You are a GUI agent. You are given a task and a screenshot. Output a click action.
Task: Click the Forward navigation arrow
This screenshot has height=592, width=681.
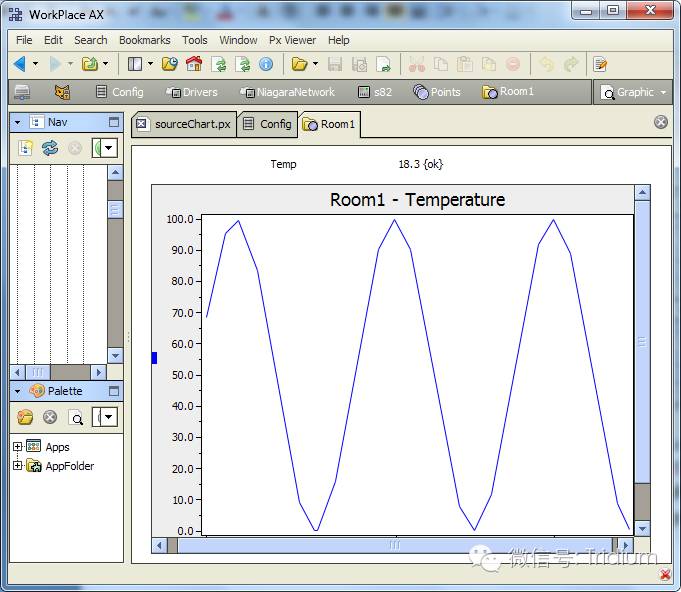click(x=55, y=64)
